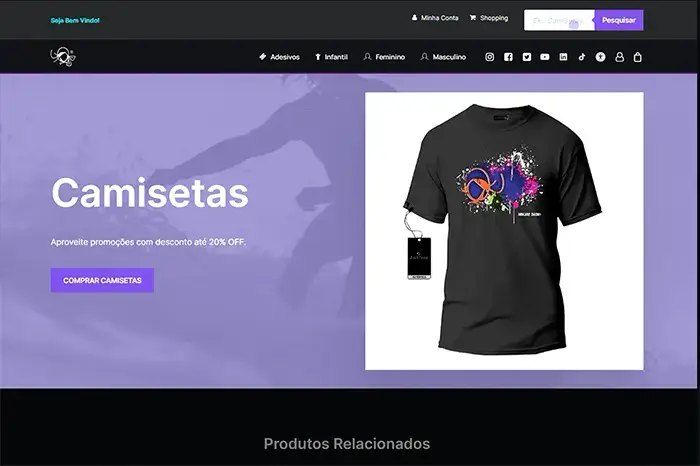Open the shopping bag icon

[x=638, y=57]
